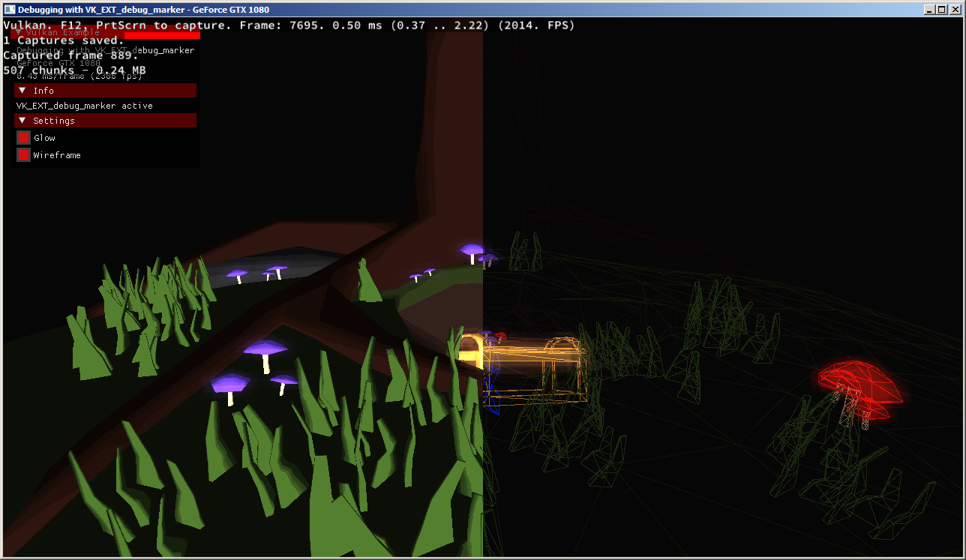Open the window system menu icon
Viewport: 966px width, 560px height.
(x=10, y=10)
